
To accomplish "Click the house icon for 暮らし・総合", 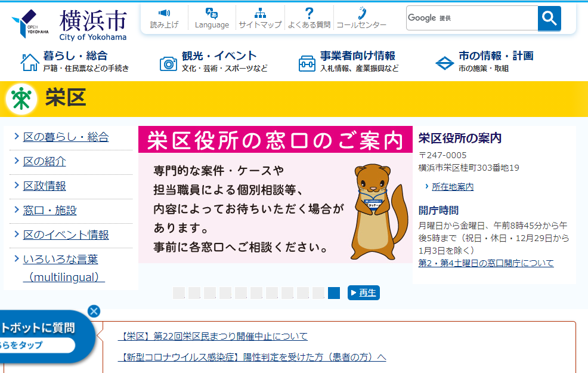I will tap(30, 62).
